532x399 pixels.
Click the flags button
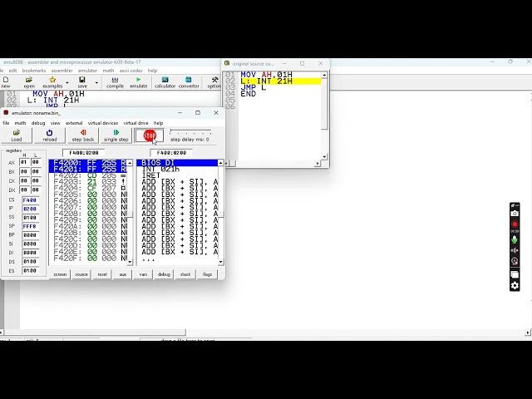tap(207, 274)
